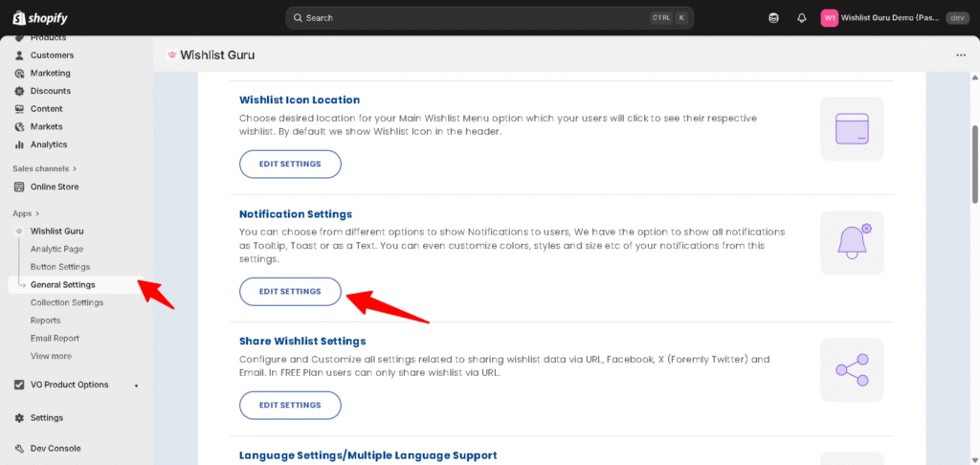The height and width of the screenshot is (465, 980).
Task: Edit settings for Notification Settings
Action: (290, 291)
